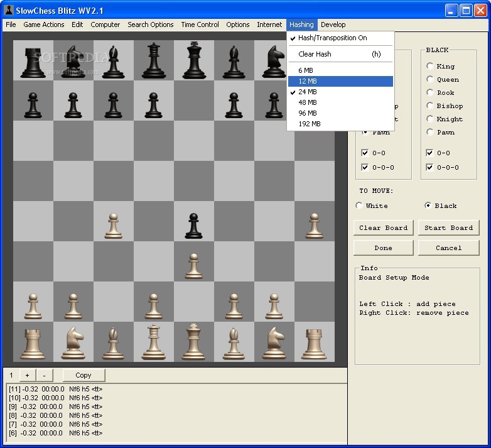
Task: Select the checked 24 MB hash option
Action: pyautogui.click(x=340, y=92)
